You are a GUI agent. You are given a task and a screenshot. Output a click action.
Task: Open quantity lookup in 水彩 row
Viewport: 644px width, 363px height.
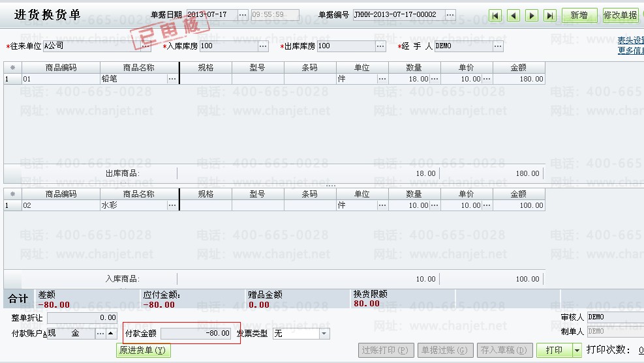[435, 205]
